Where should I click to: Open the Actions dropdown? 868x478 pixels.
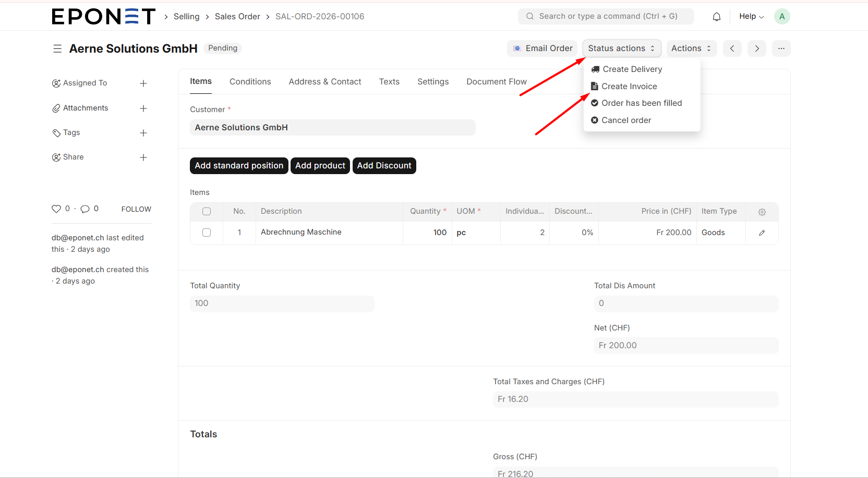691,48
